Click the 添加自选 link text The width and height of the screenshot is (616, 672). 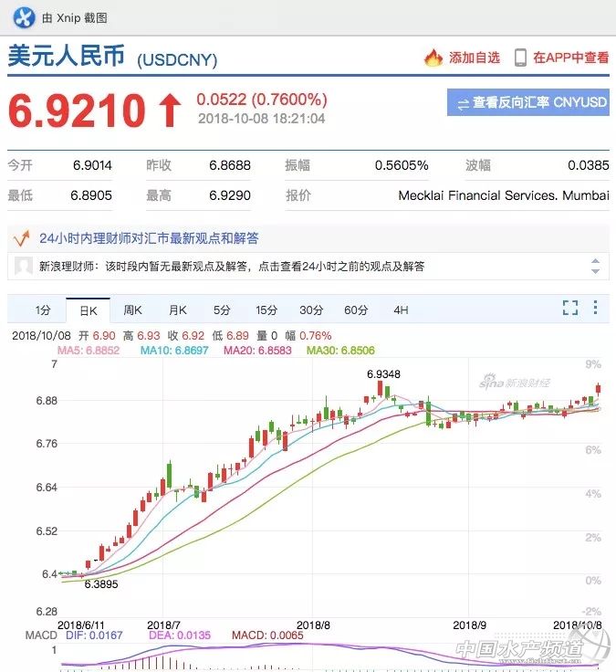(474, 58)
